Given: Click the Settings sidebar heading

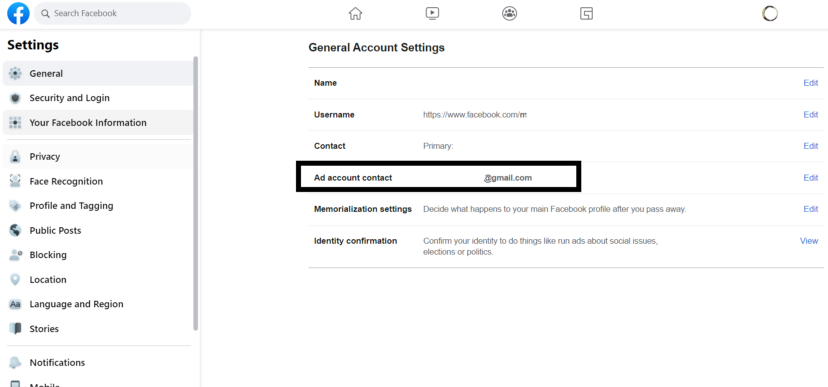Looking at the screenshot, I should (33, 45).
